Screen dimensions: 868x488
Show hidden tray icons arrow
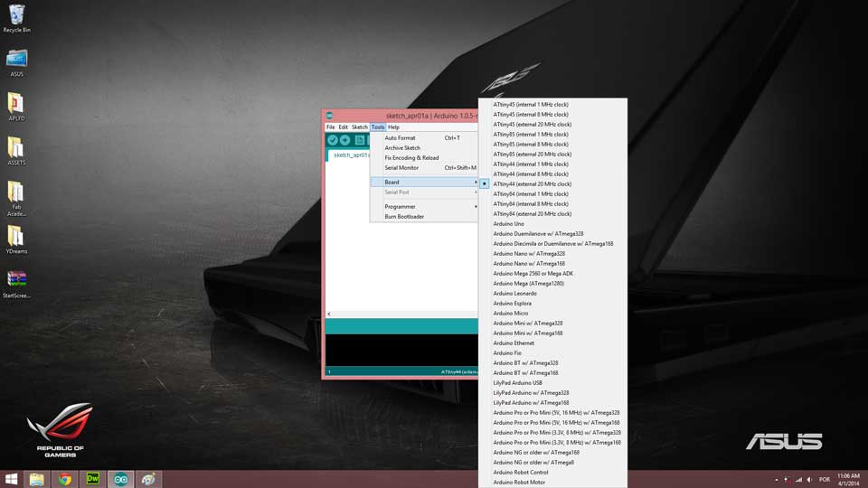(777, 480)
